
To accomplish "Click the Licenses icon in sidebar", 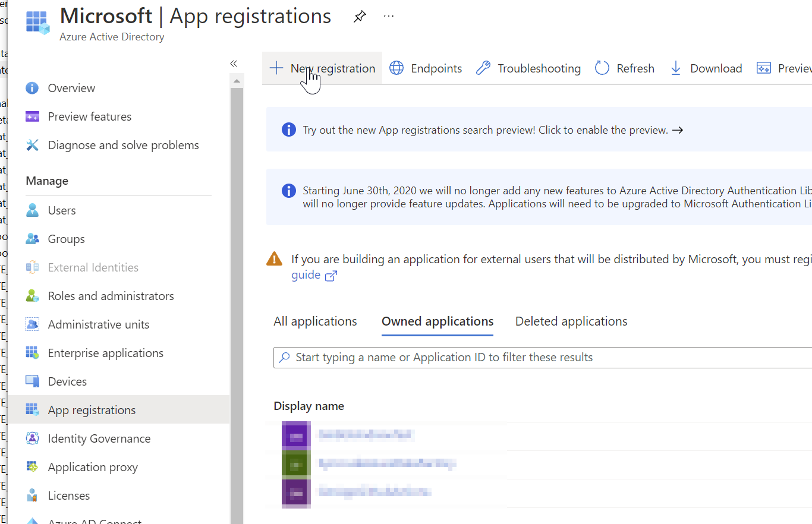I will click(32, 495).
